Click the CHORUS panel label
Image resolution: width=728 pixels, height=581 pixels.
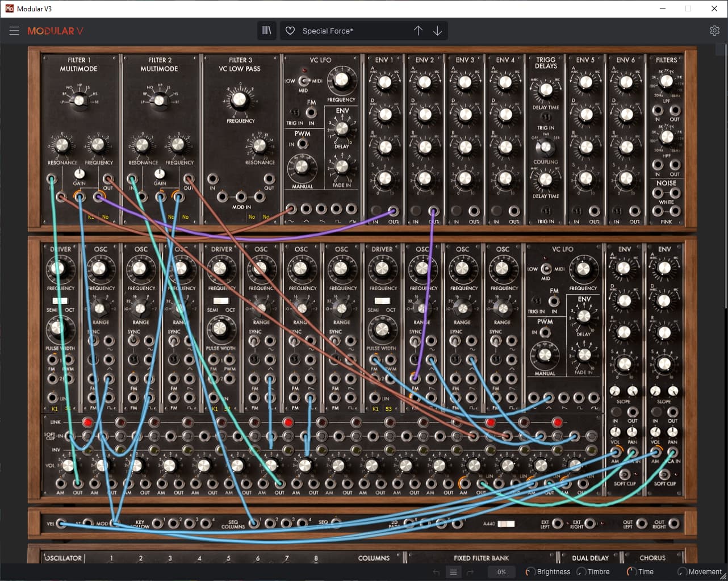tap(652, 558)
